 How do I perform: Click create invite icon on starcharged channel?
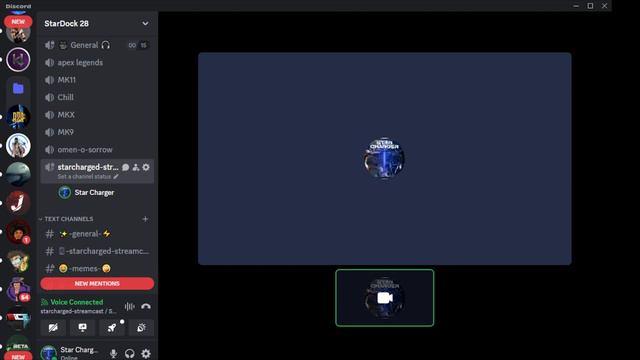click(136, 167)
